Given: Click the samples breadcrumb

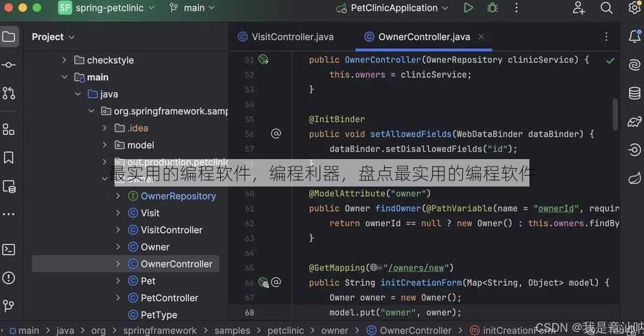Looking at the screenshot, I should pyautogui.click(x=232, y=331).
